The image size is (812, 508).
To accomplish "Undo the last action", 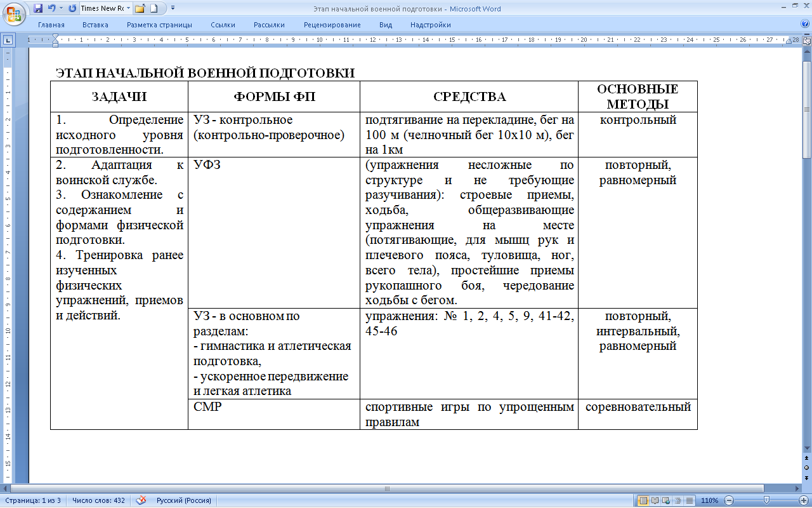I will [51, 9].
